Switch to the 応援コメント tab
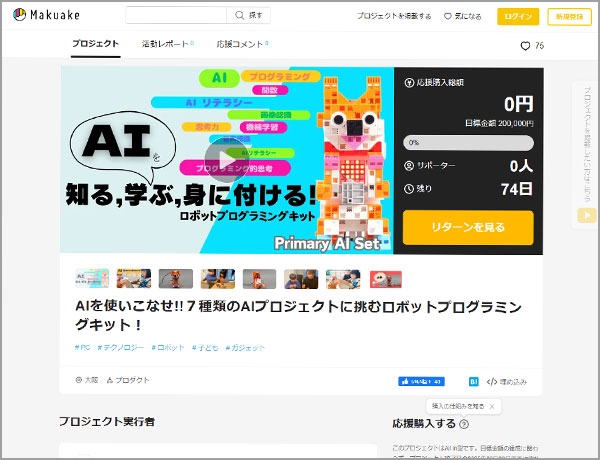The height and width of the screenshot is (460, 600). point(241,44)
